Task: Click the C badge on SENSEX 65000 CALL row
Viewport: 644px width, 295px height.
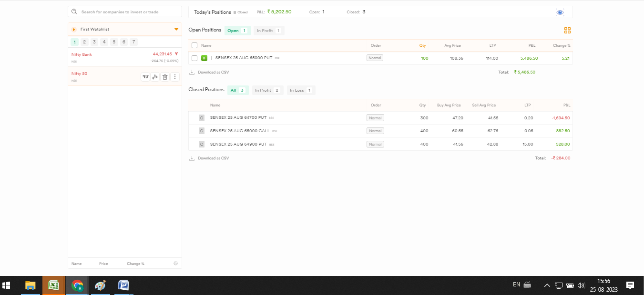Action: [201, 131]
